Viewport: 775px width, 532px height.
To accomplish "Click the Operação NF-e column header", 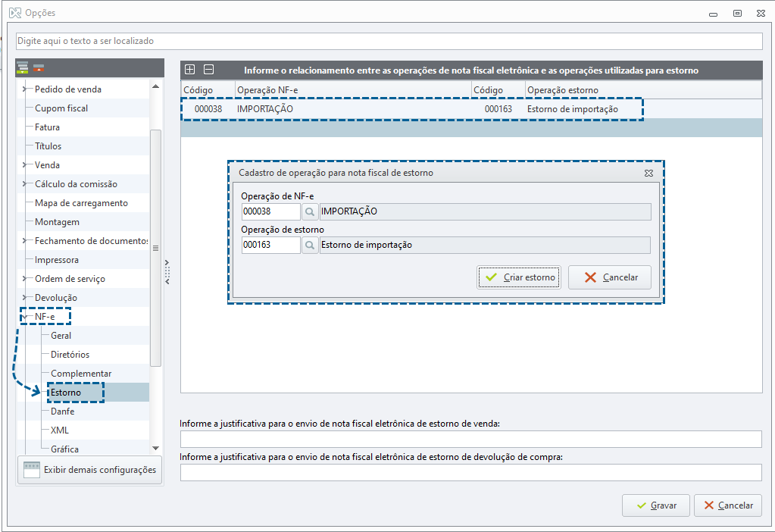I will tap(353, 90).
